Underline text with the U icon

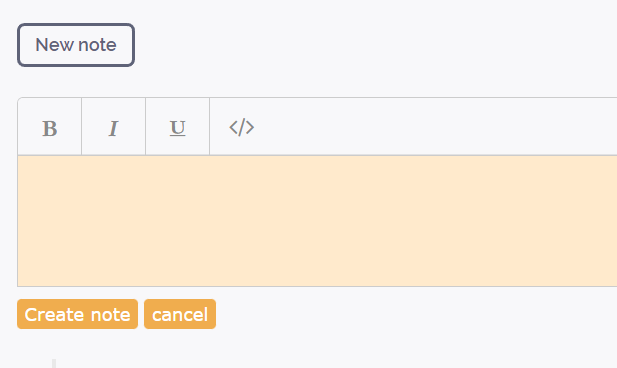point(177,127)
